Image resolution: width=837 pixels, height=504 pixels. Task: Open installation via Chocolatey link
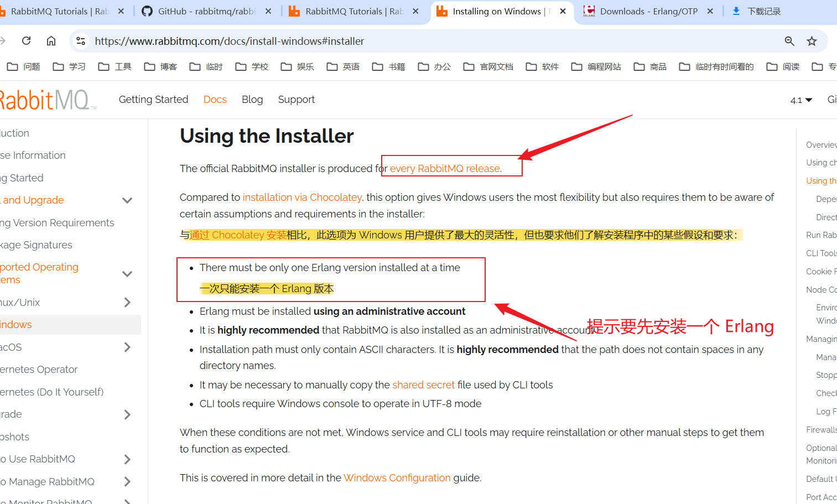pos(302,197)
